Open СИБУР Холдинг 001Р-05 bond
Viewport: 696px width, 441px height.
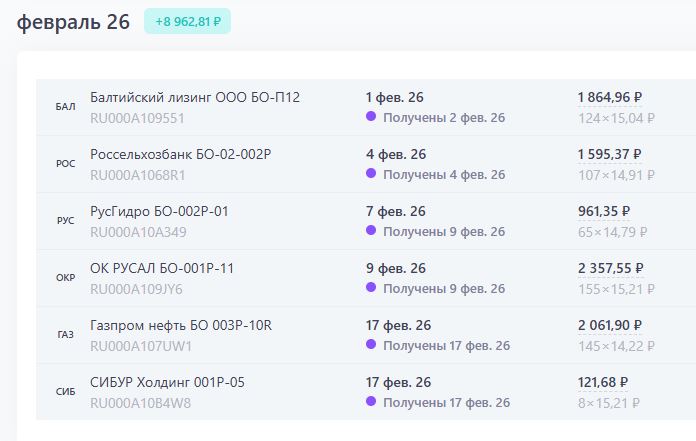(167, 382)
